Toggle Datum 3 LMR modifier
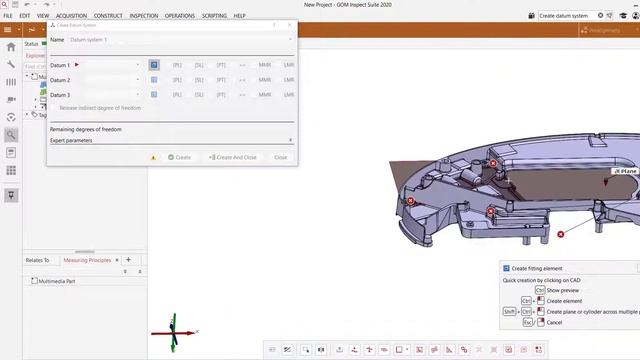This screenshot has width=640, height=360. pos(289,95)
